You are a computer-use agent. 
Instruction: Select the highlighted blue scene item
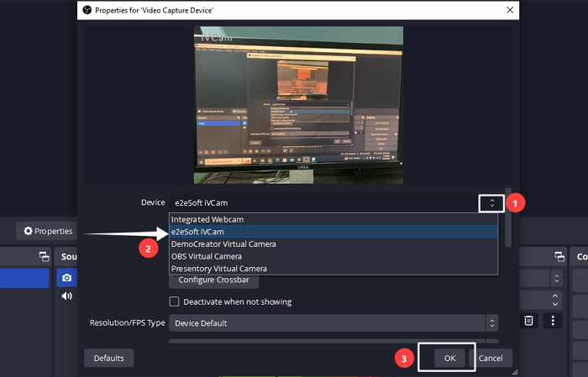tap(24, 278)
